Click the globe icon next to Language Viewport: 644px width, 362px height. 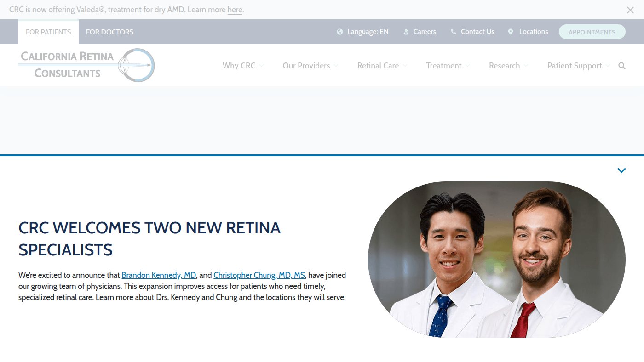click(340, 32)
